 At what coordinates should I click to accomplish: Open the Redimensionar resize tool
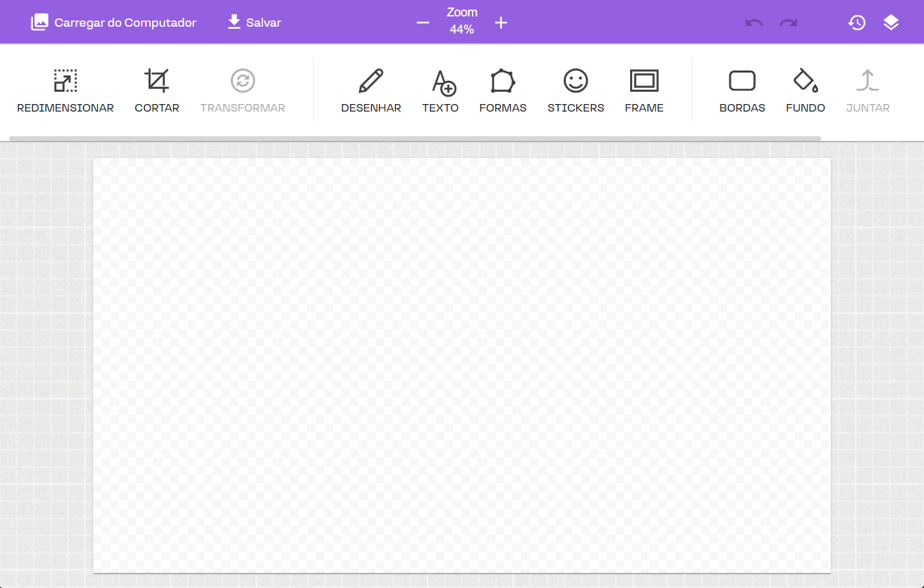(x=65, y=90)
